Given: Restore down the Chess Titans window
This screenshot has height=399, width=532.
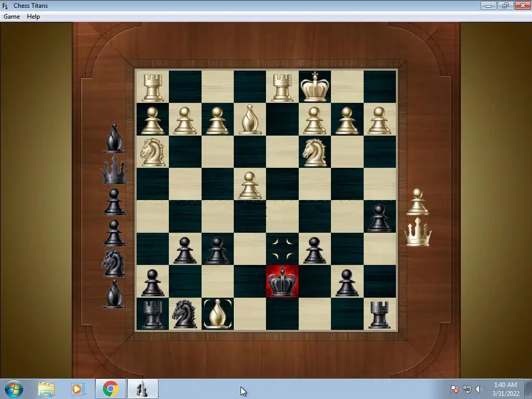Looking at the screenshot, I should (x=506, y=5).
